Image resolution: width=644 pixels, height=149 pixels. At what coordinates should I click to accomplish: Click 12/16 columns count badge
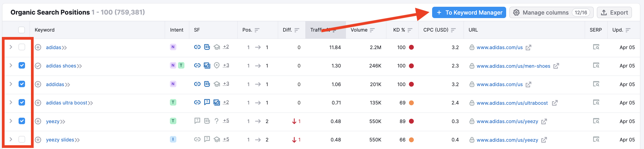pyautogui.click(x=581, y=12)
